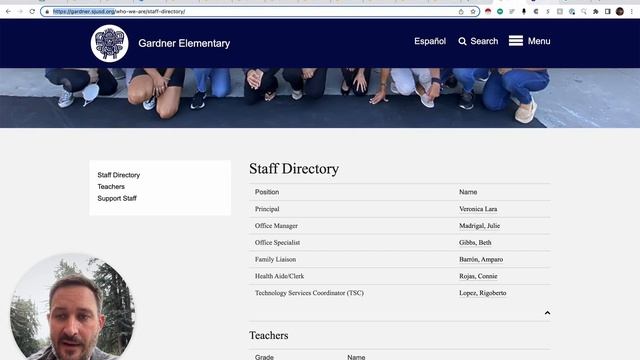Select Support Staff in the sidebar
Viewport: 640px width, 360px height.
(117, 198)
